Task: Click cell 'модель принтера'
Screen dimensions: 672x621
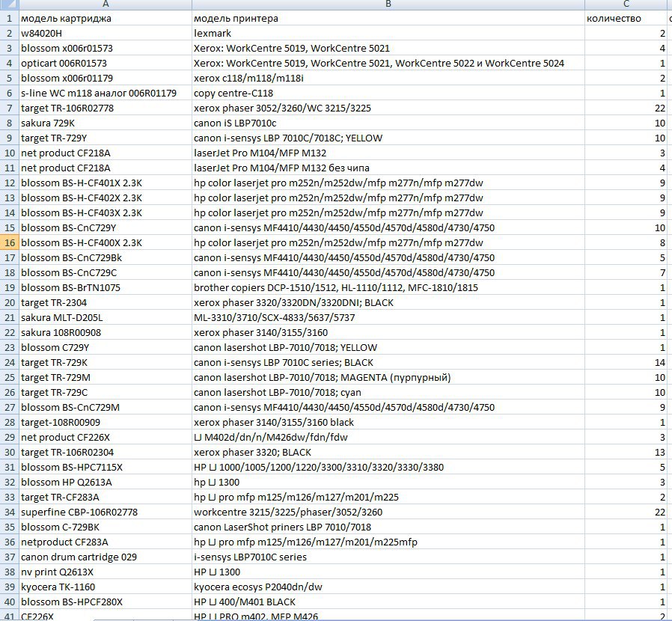Action: pos(388,19)
